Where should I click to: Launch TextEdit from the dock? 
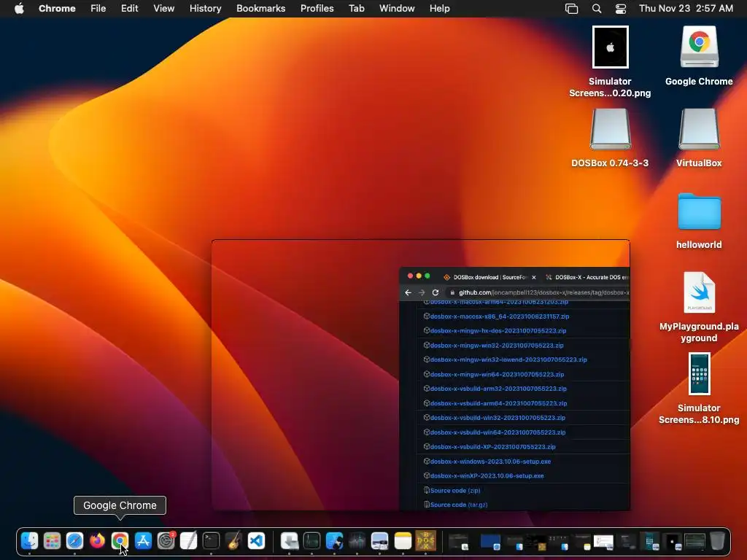pos(188,541)
